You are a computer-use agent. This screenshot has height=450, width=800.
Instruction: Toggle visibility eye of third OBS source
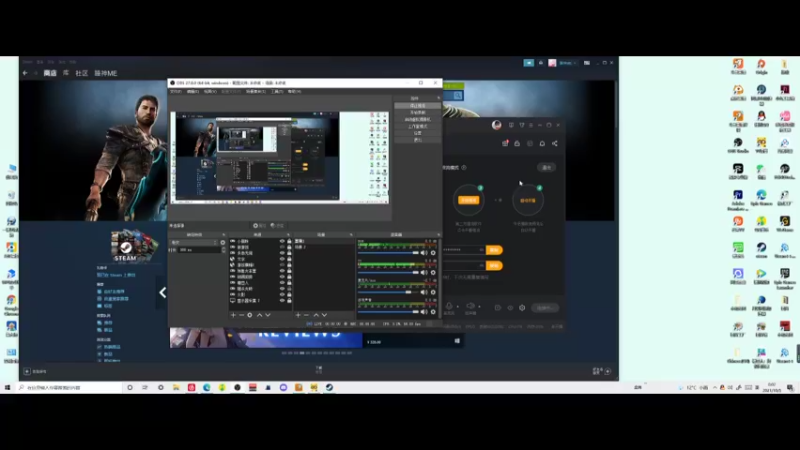[x=282, y=253]
